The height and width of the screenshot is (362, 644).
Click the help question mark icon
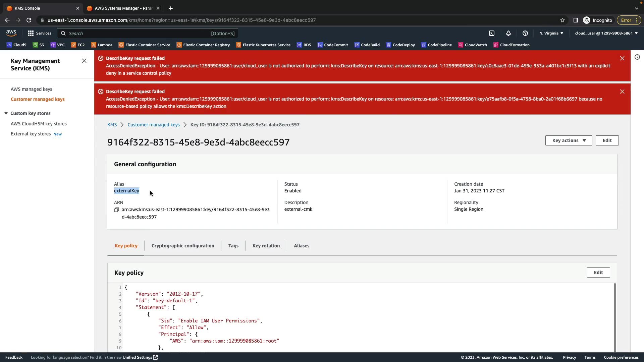pyautogui.click(x=525, y=33)
